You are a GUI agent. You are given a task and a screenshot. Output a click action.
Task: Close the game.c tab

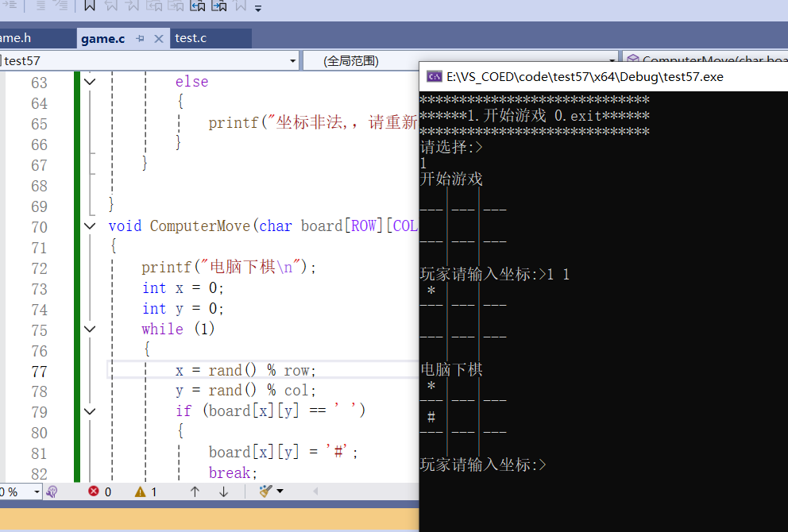point(159,39)
